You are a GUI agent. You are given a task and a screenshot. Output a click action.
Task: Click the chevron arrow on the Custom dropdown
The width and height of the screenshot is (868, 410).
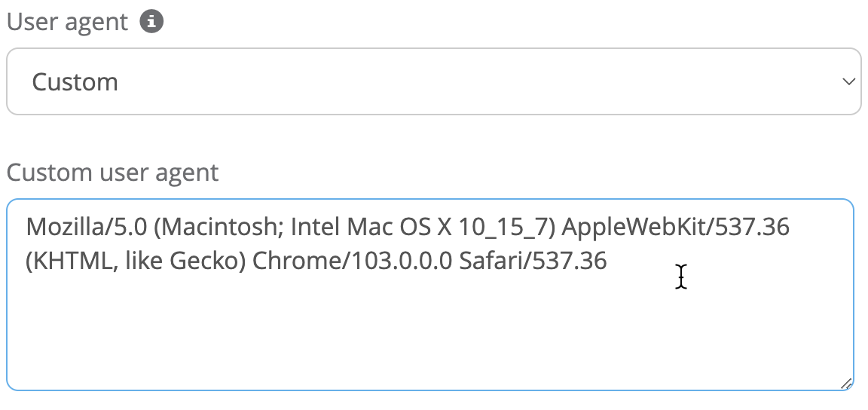click(x=848, y=81)
